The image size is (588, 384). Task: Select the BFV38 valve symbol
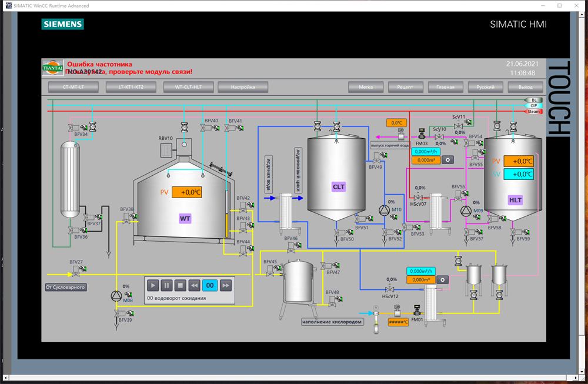126,218
